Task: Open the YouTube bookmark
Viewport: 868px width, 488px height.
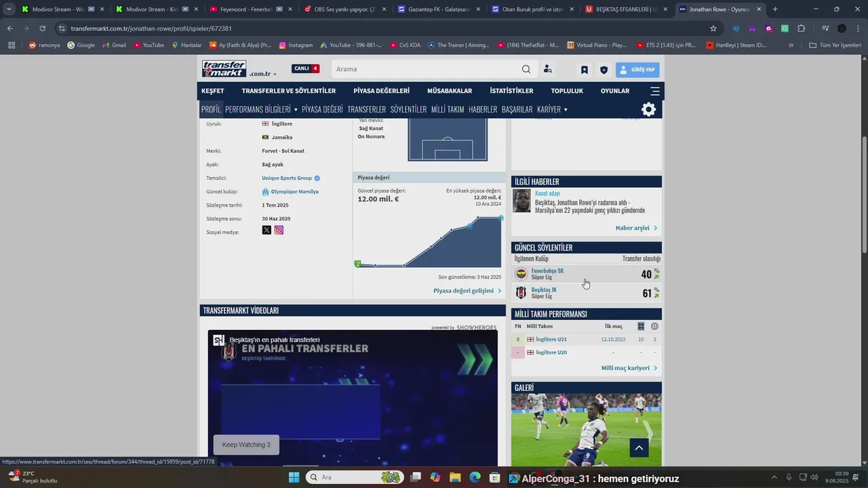Action: (149, 45)
